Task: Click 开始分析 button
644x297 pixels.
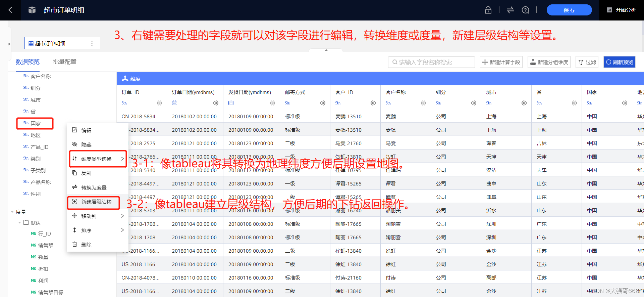Action: (x=621, y=10)
